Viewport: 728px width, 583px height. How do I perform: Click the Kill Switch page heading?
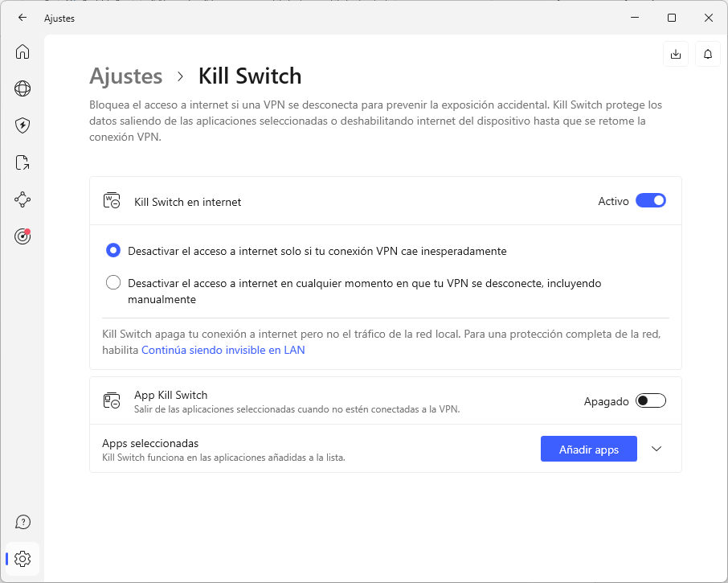(250, 76)
